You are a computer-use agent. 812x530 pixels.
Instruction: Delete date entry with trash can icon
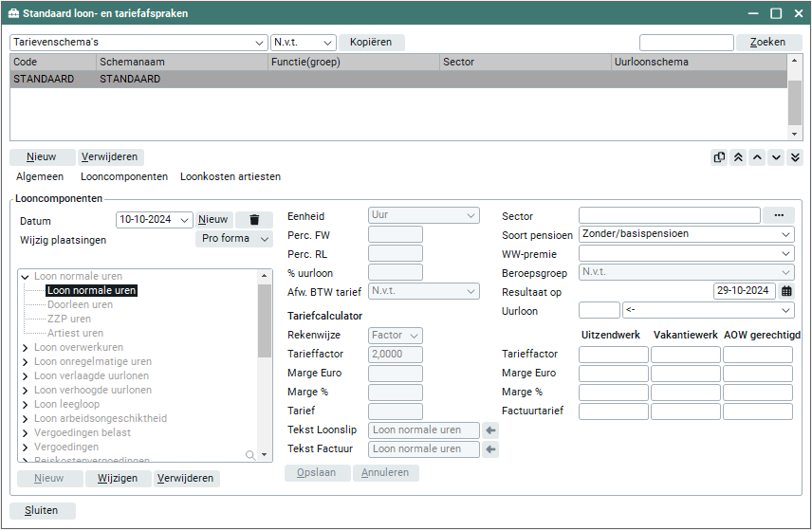(x=254, y=220)
